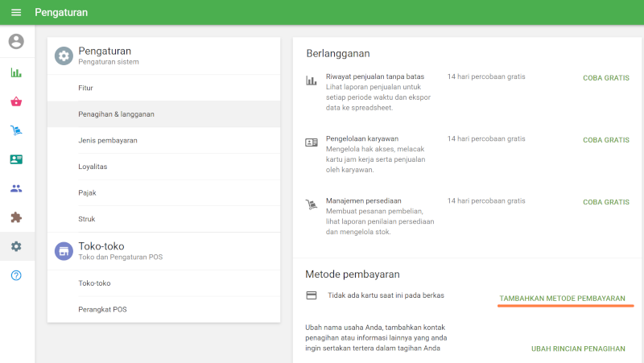
Task: Open the items shopping basket icon
Action: (16, 101)
